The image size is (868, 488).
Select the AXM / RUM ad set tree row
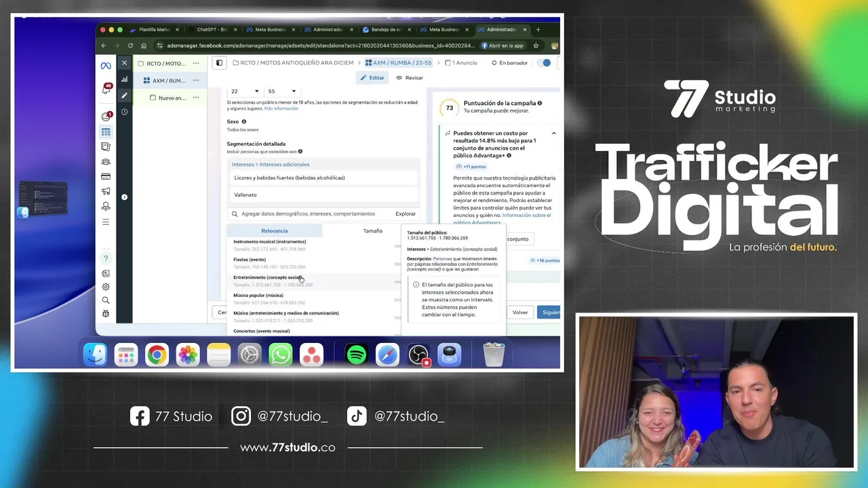(170, 80)
